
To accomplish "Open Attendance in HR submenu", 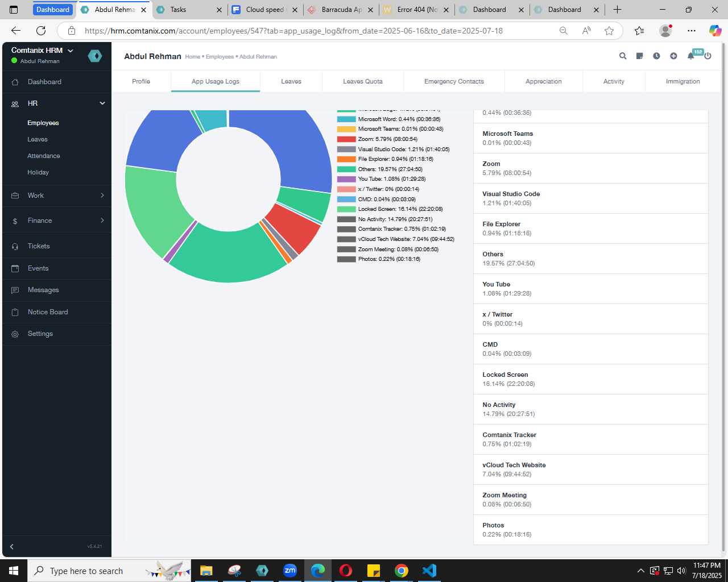I will coord(44,156).
